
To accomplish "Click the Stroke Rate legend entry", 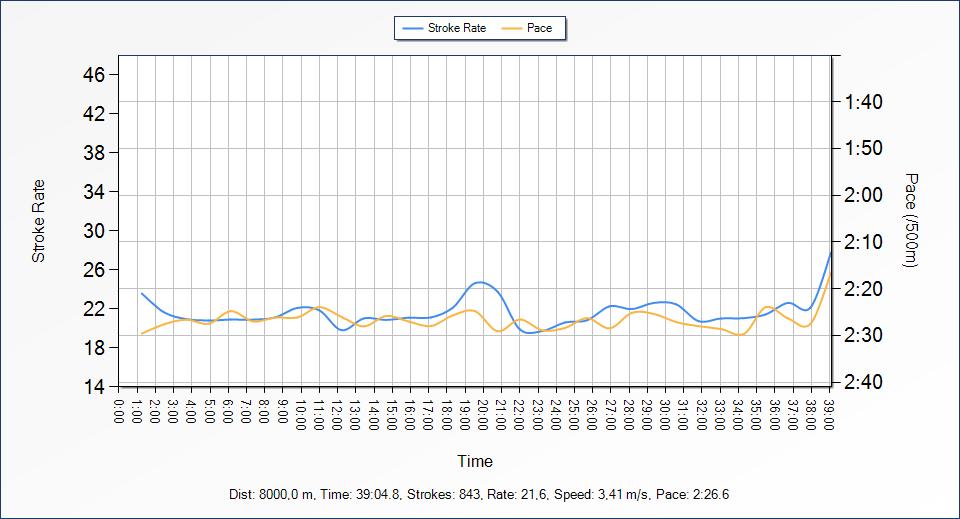I will click(x=444, y=28).
